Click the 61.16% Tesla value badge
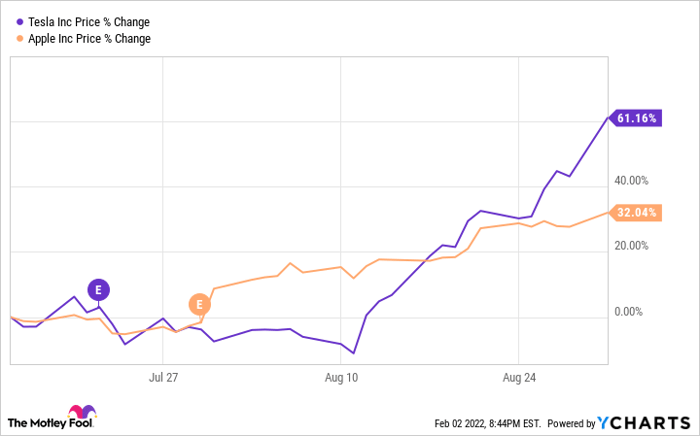Image resolution: width=700 pixels, height=436 pixels. tap(637, 118)
